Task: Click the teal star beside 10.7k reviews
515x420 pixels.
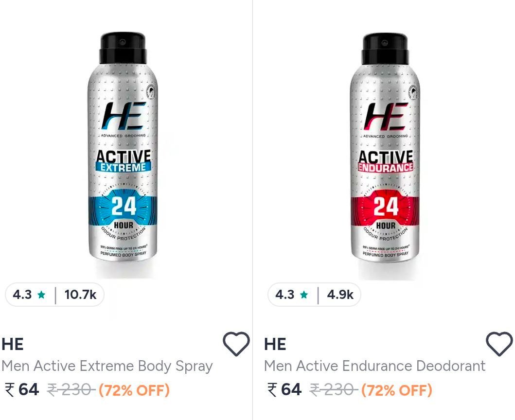Action: (x=41, y=295)
